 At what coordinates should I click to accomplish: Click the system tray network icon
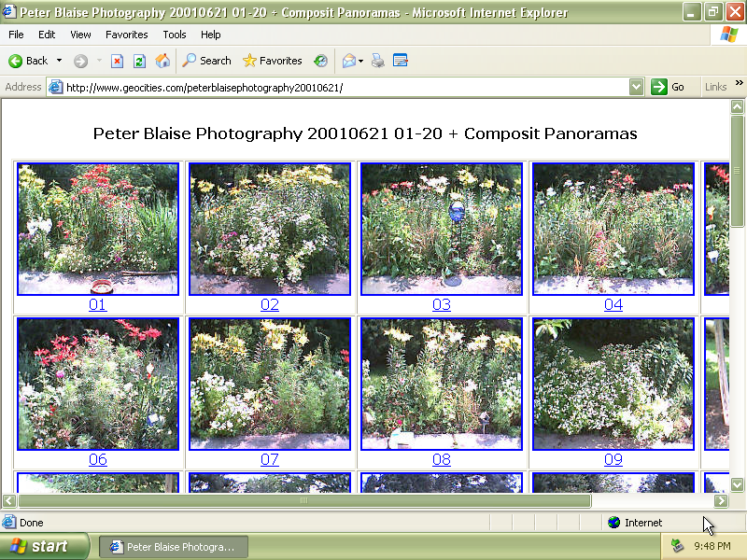(x=677, y=546)
